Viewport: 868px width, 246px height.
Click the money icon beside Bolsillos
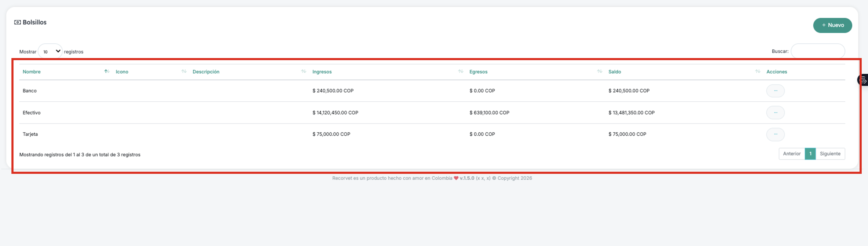(17, 22)
